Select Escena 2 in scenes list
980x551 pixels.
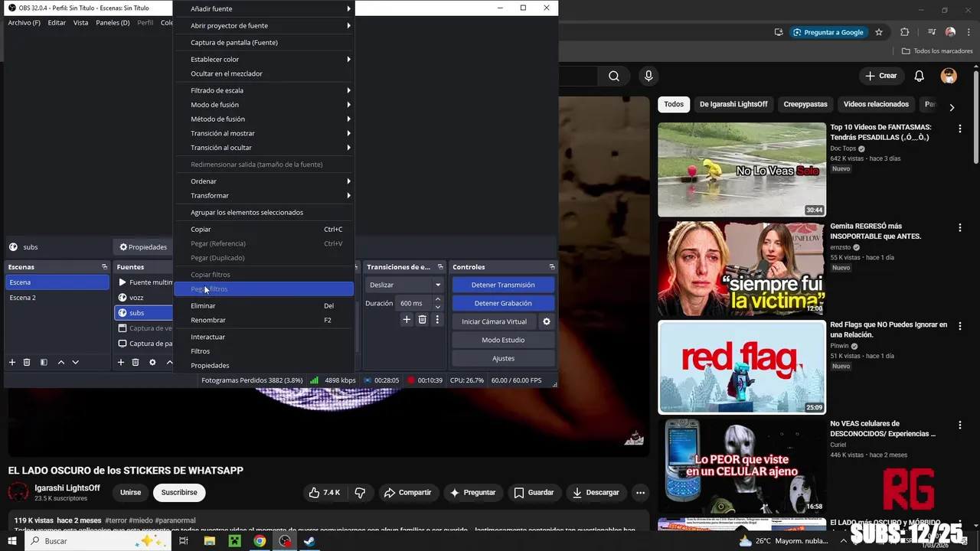tap(58, 298)
